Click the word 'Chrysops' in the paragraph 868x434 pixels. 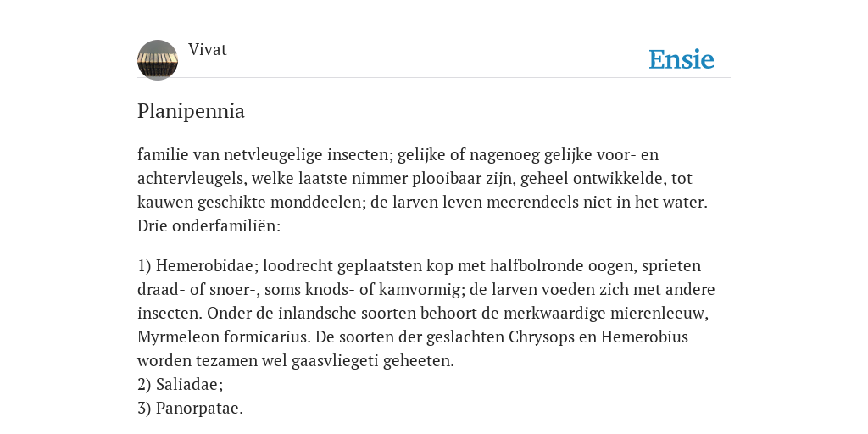click(x=540, y=337)
